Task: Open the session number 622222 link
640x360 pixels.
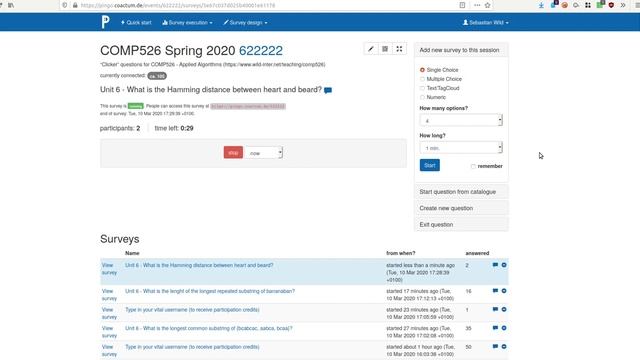Action: [261, 51]
